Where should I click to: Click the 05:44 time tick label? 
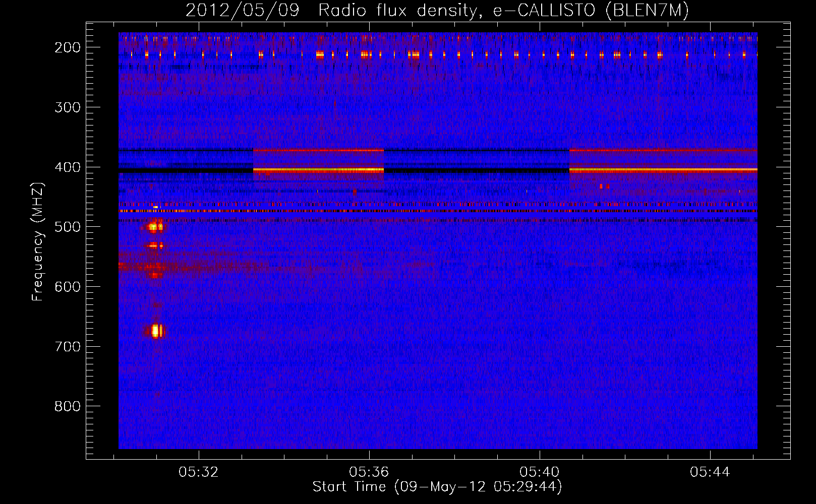(710, 472)
